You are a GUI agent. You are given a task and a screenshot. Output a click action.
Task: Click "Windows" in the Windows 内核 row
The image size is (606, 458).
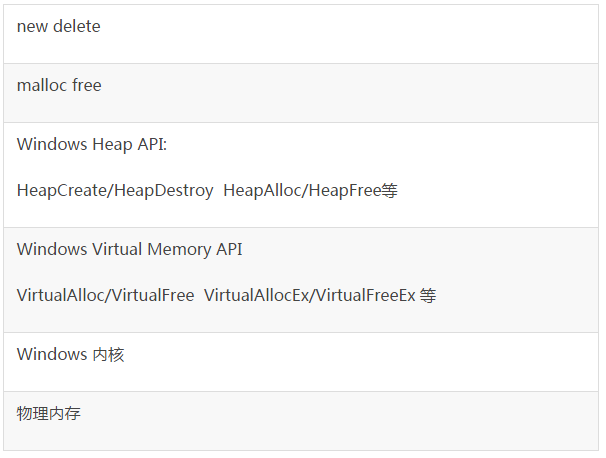click(52, 354)
